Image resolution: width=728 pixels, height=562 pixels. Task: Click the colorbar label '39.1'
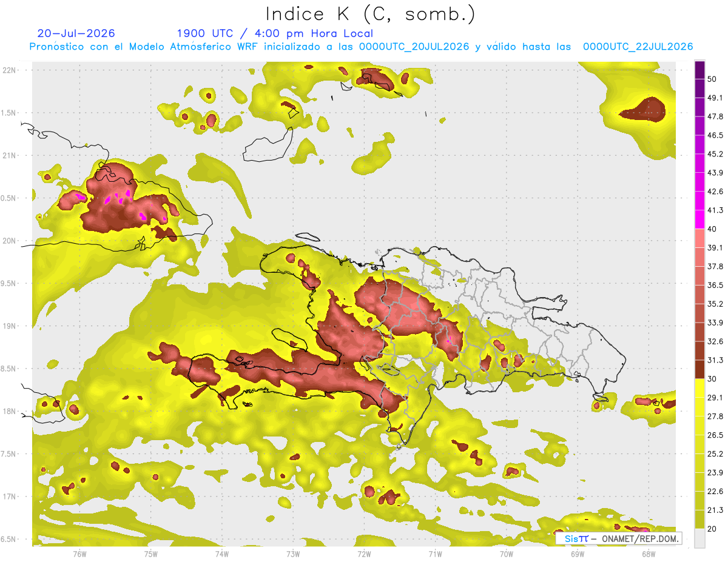(x=715, y=248)
